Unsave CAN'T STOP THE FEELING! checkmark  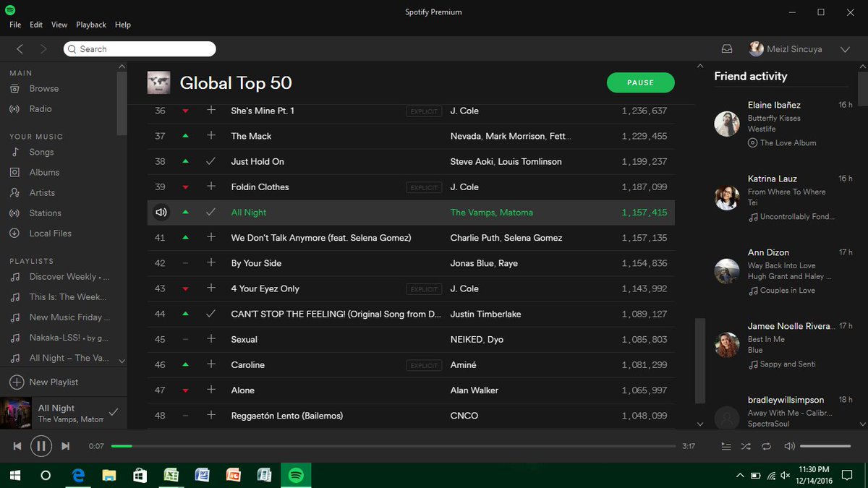click(x=211, y=314)
